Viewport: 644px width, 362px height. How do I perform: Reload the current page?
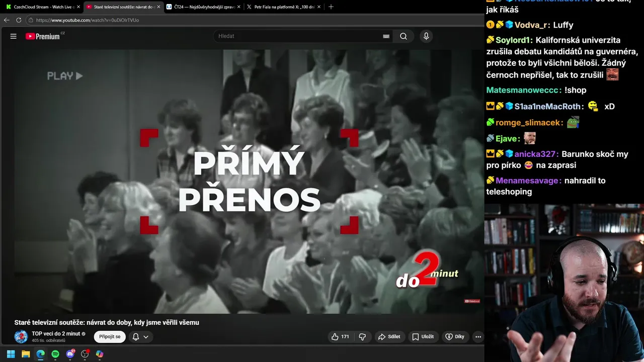coord(19,20)
